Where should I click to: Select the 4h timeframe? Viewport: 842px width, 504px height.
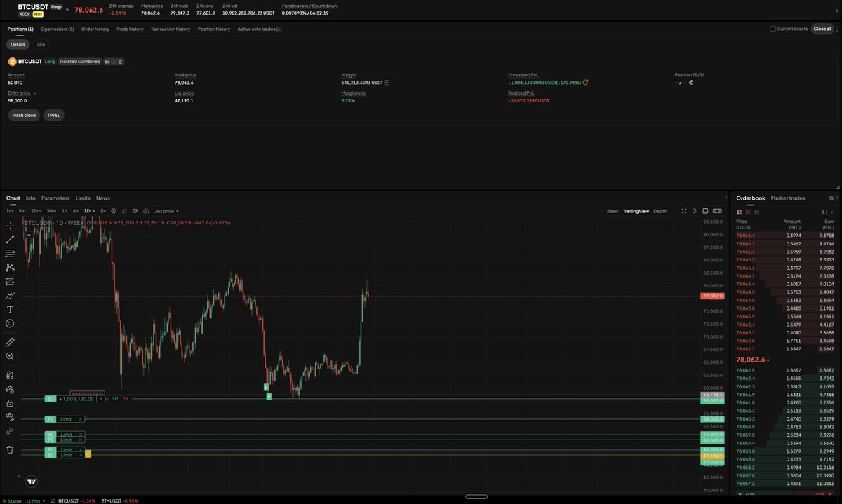[76, 211]
